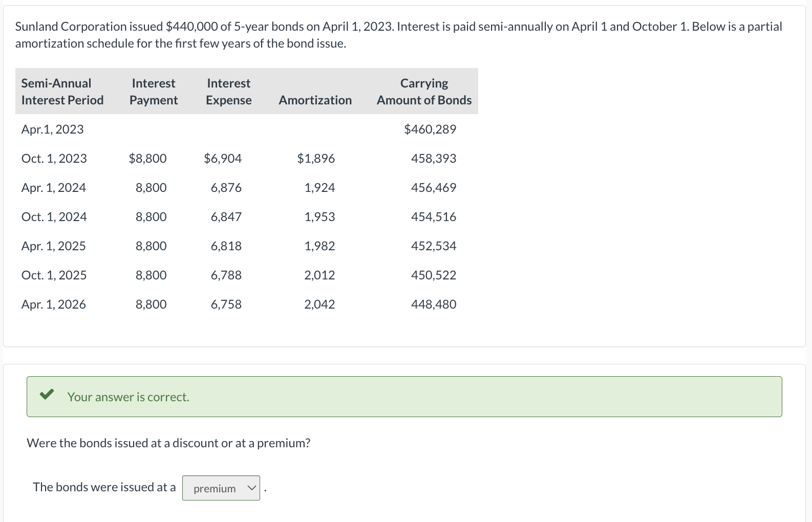Click the 6,818 interest expense value
The width and height of the screenshot is (812, 522).
226,246
